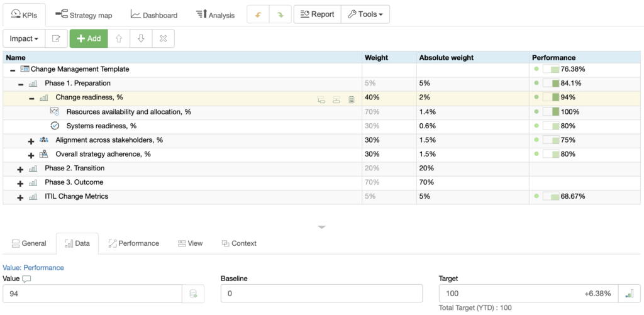Click the green Add button
This screenshot has width=644, height=315.
88,38
